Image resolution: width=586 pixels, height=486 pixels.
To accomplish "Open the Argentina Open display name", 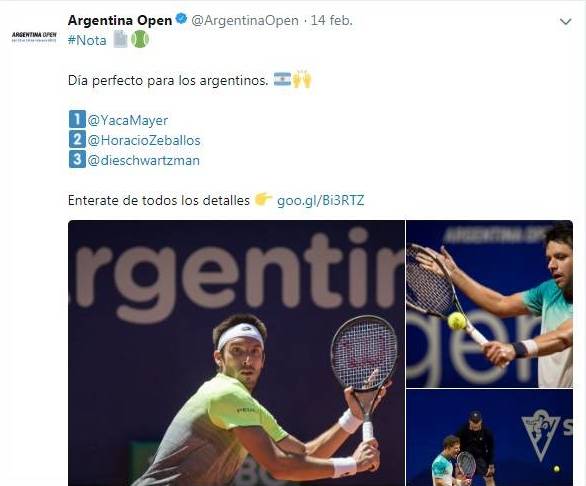I will coord(120,21).
